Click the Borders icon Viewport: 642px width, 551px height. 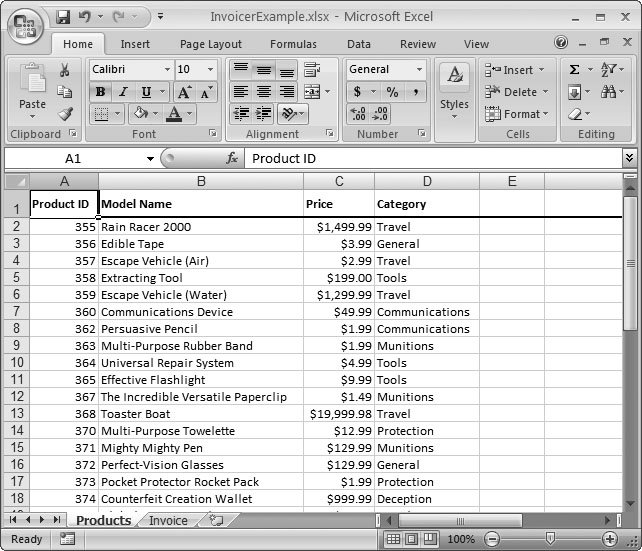101,114
